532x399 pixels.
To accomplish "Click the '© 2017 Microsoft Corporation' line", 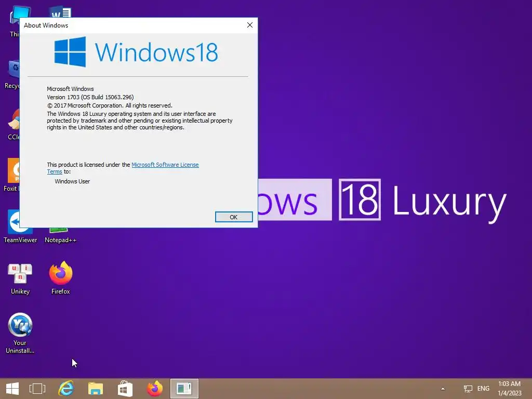I will pyautogui.click(x=110, y=105).
